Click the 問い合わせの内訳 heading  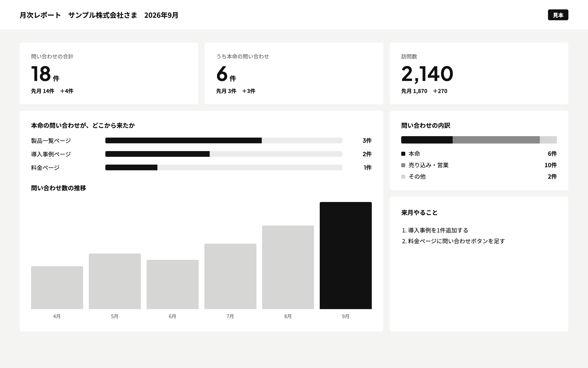tap(425, 125)
